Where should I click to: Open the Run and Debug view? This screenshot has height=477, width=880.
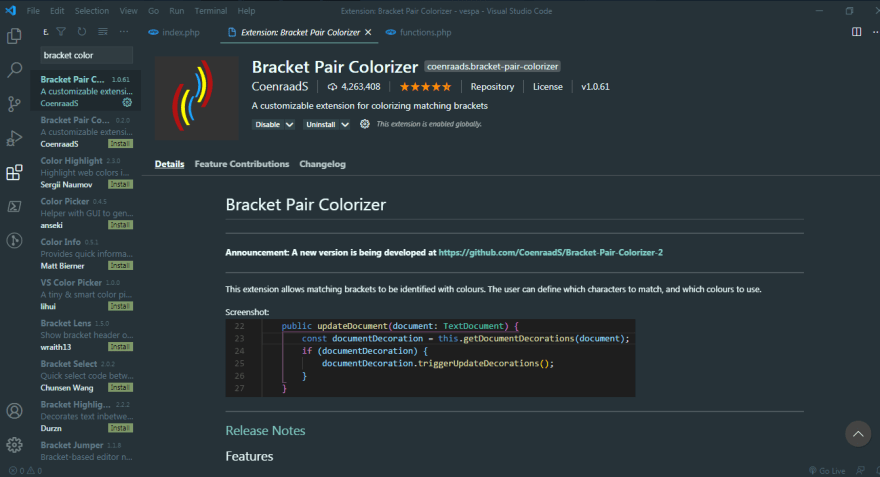click(x=14, y=138)
